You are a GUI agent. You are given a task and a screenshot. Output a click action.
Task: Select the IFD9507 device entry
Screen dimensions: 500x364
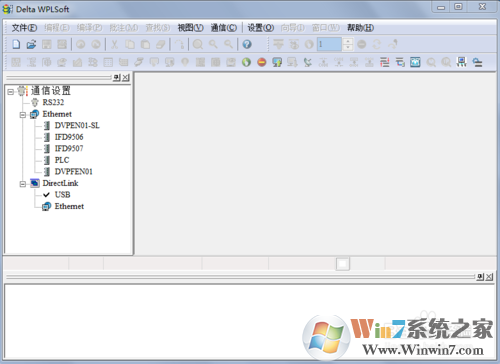point(69,148)
